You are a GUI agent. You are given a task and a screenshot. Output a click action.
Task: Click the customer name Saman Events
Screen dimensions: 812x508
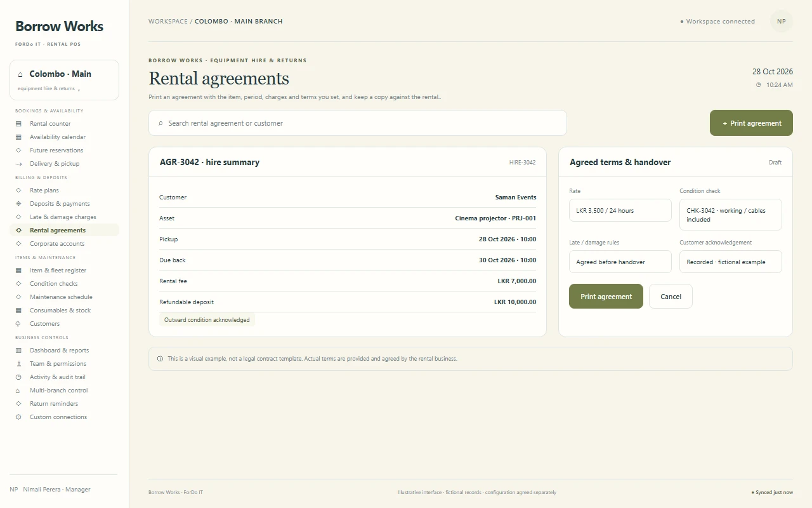(x=516, y=197)
